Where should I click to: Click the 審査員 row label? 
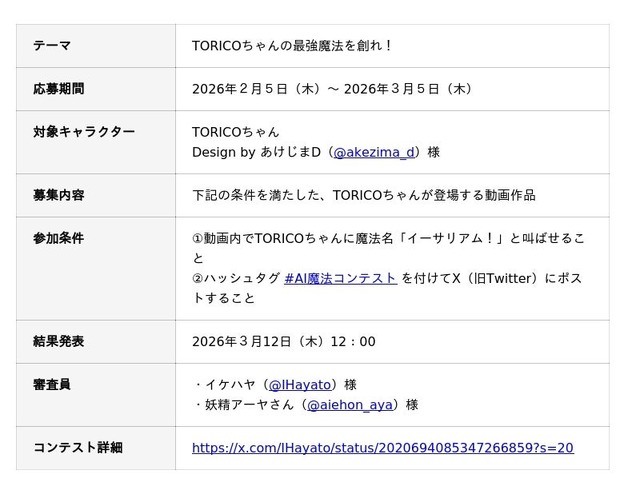pos(52,385)
